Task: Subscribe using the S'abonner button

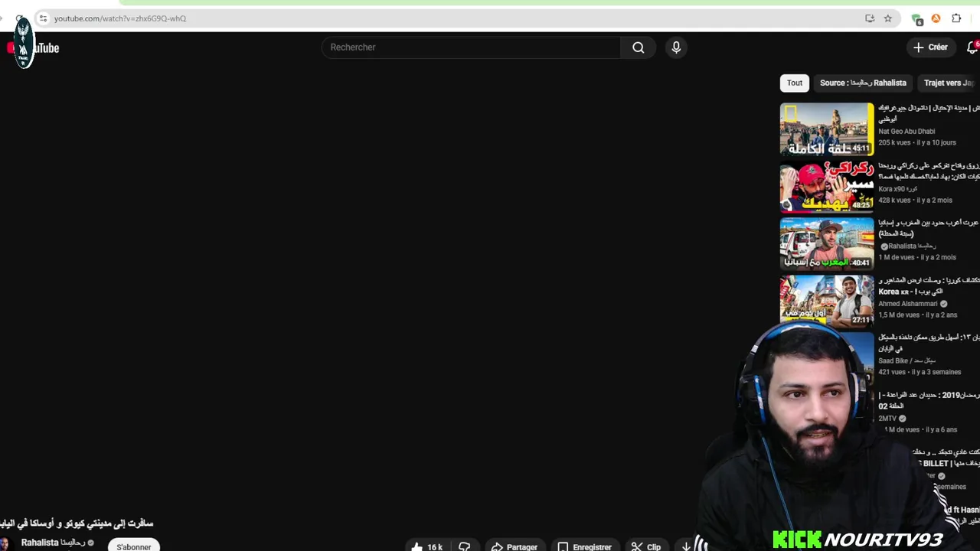Action: tap(134, 546)
